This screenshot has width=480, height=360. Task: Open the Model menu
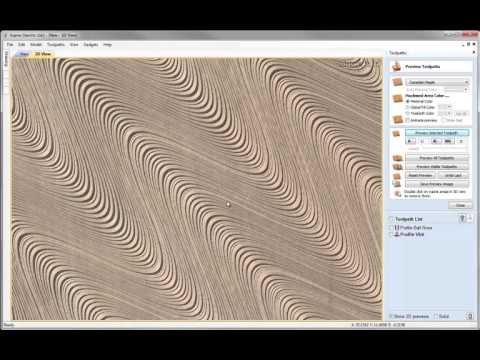36,44
